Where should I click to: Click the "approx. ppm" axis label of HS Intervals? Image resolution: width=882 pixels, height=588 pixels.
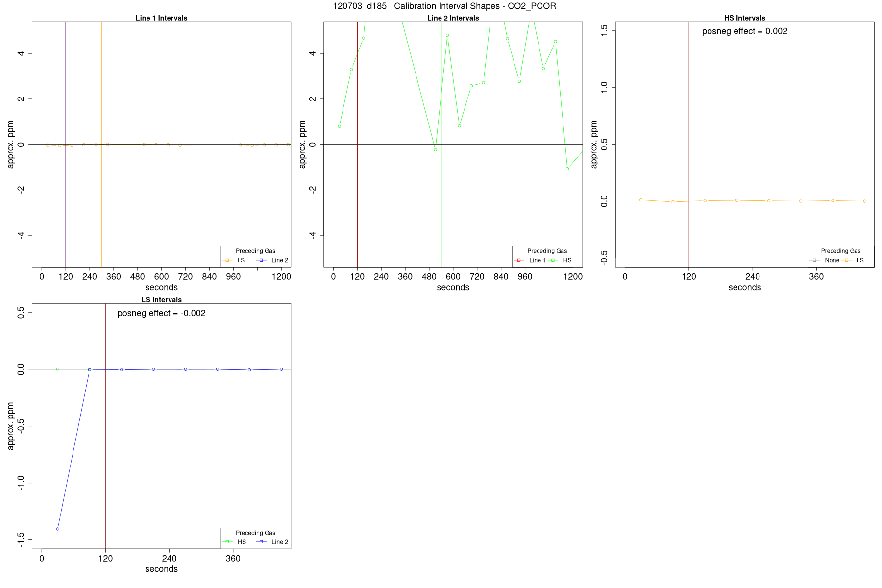pyautogui.click(x=594, y=145)
